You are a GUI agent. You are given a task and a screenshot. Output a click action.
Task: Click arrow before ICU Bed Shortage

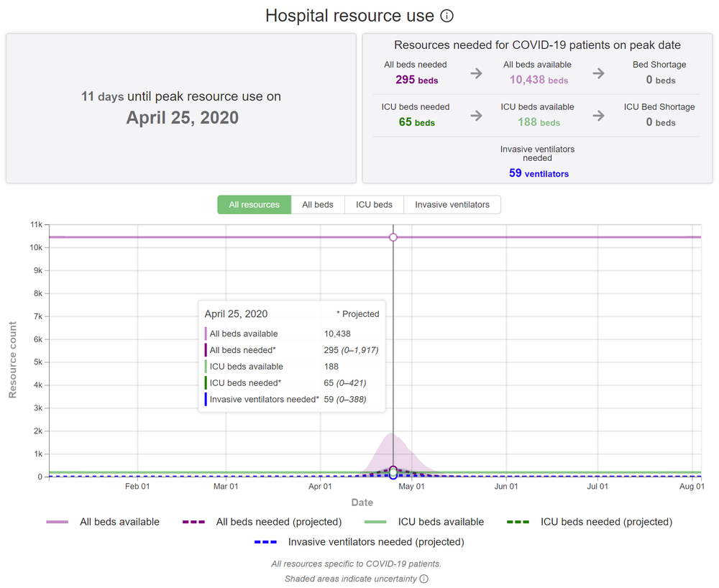tap(598, 115)
